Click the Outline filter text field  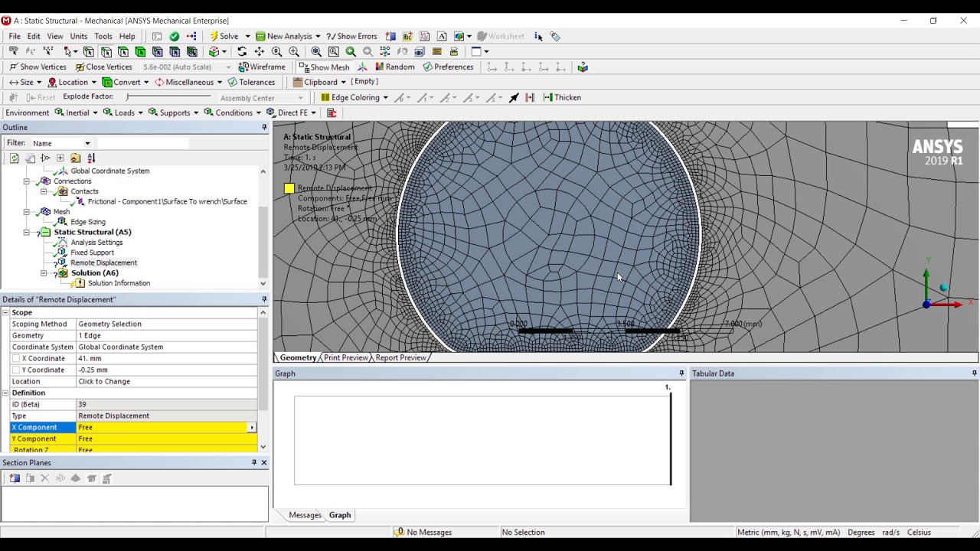(142, 143)
